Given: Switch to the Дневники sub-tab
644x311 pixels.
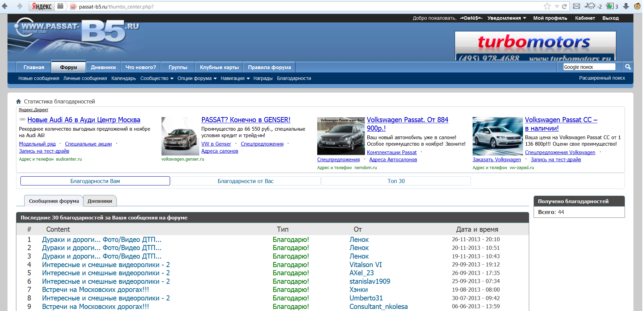Looking at the screenshot, I should tap(100, 201).
